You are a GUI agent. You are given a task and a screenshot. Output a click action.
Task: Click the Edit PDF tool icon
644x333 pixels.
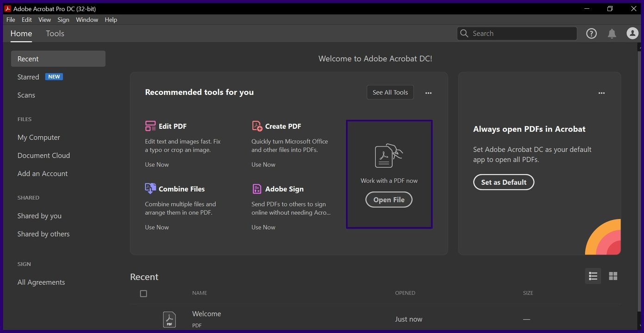150,126
